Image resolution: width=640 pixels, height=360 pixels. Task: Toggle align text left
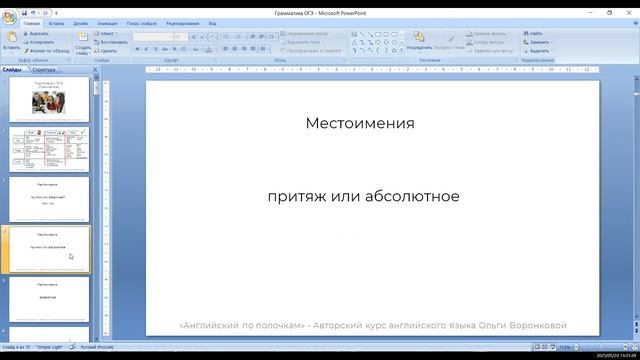(225, 49)
